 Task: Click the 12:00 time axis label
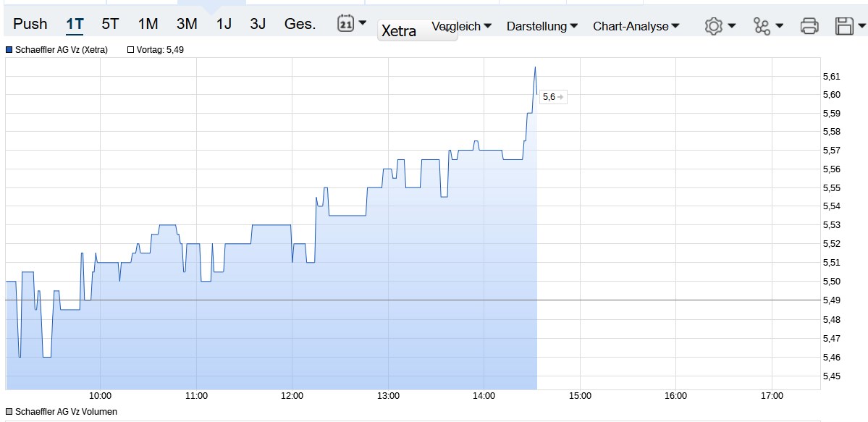[x=292, y=396]
